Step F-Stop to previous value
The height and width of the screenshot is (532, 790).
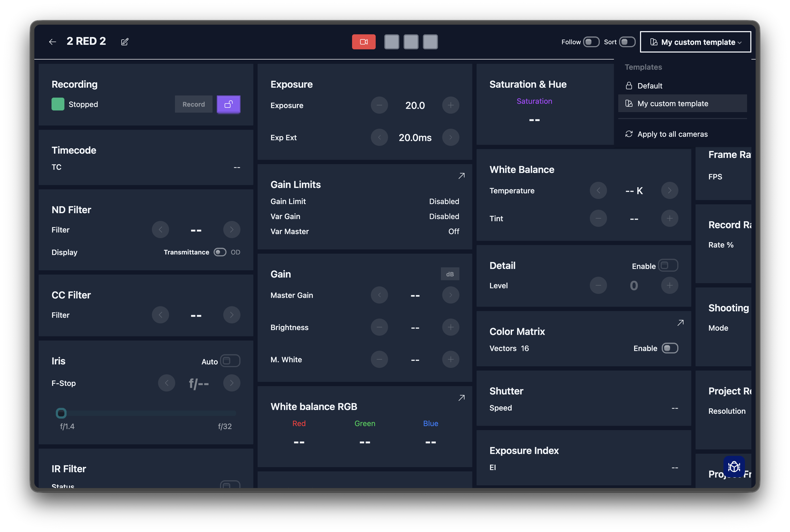(166, 383)
